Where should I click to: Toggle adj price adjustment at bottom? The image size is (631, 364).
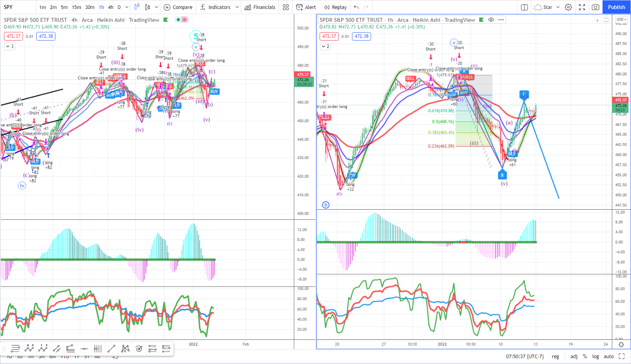click(x=574, y=356)
